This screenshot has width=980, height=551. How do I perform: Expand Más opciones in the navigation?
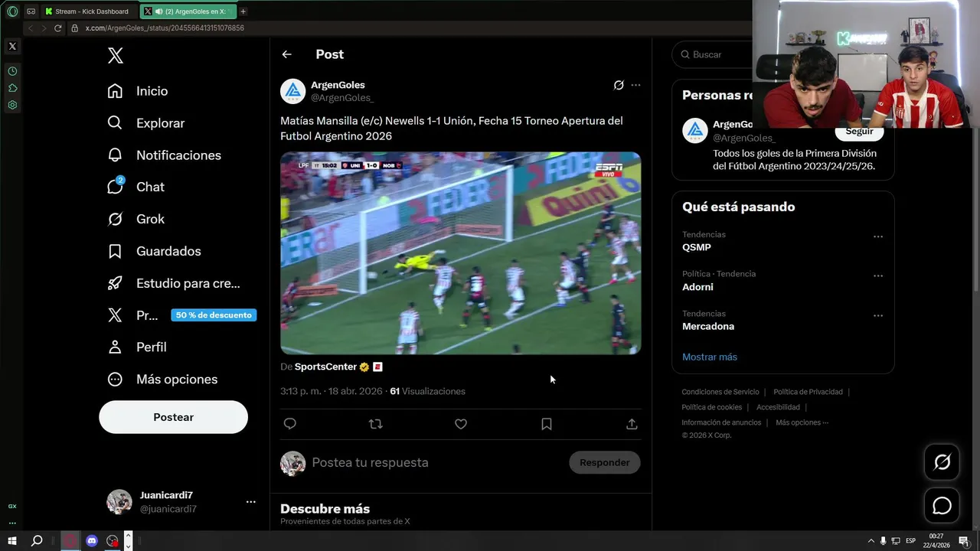[162, 380]
